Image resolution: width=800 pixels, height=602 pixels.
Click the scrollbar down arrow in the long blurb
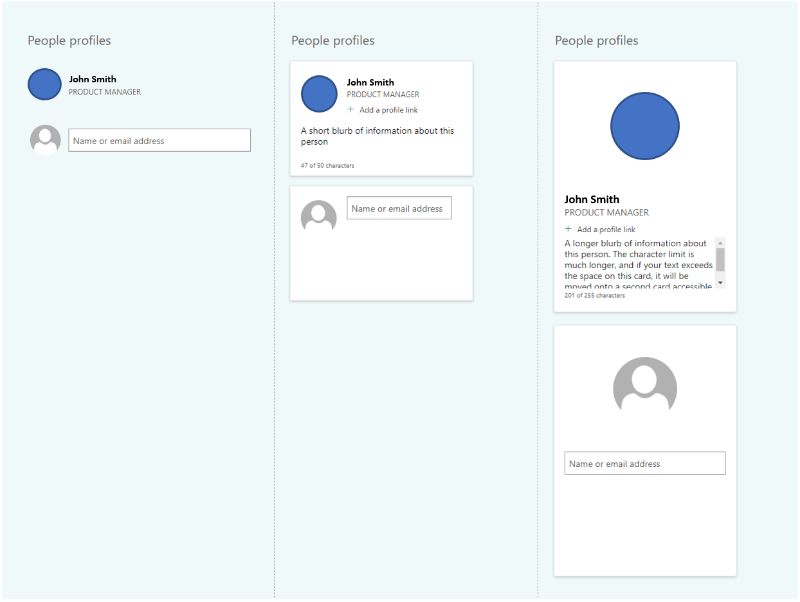tap(720, 284)
